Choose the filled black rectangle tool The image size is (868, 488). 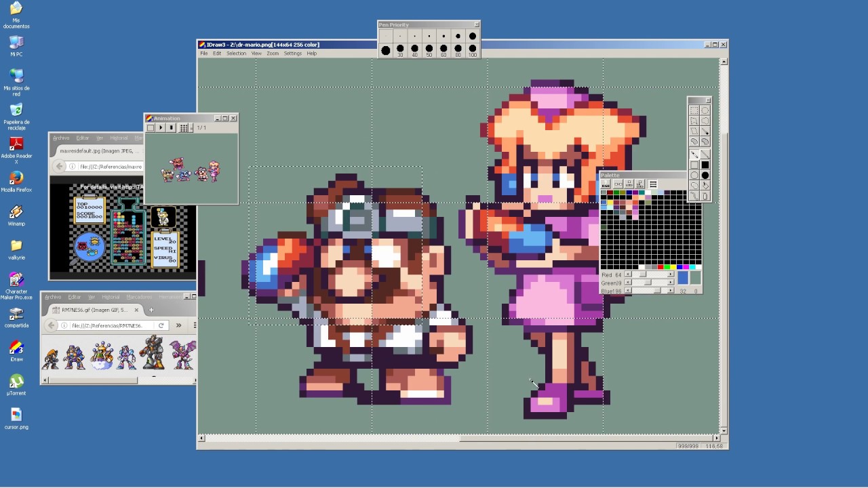click(x=705, y=165)
